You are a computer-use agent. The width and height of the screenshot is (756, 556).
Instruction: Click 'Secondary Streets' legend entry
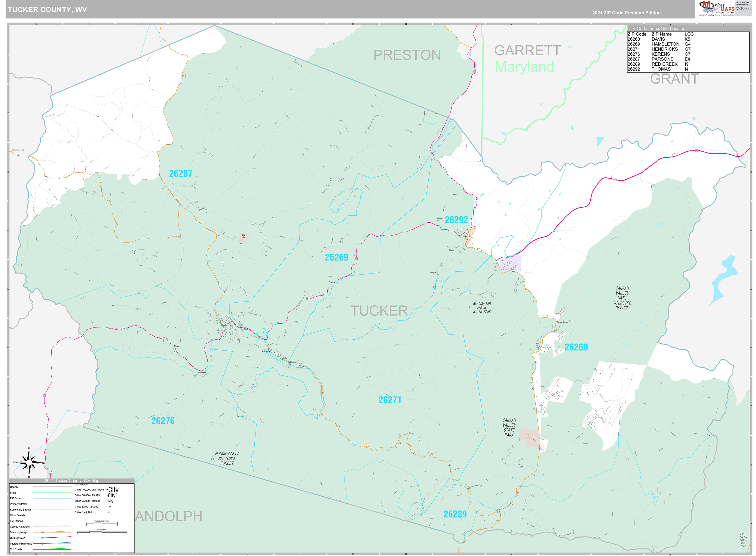point(20,510)
